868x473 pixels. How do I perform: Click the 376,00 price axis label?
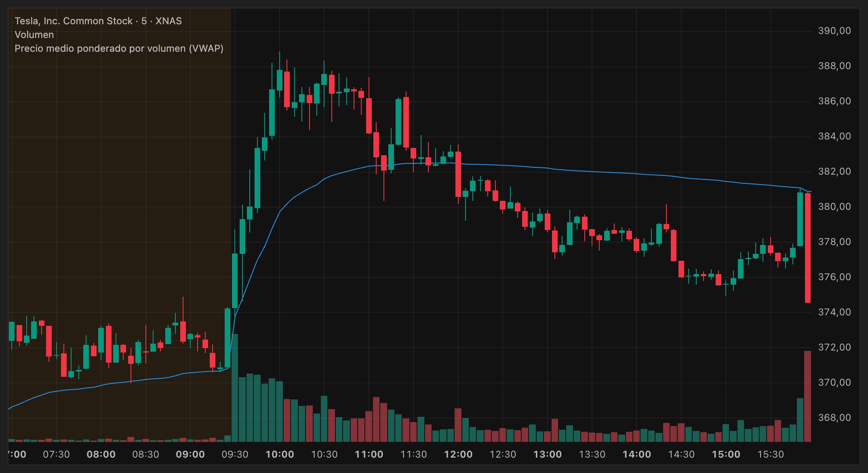coord(834,277)
